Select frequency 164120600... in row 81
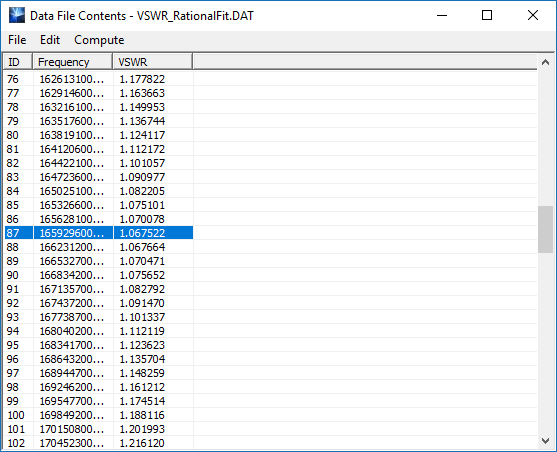 pyautogui.click(x=72, y=149)
